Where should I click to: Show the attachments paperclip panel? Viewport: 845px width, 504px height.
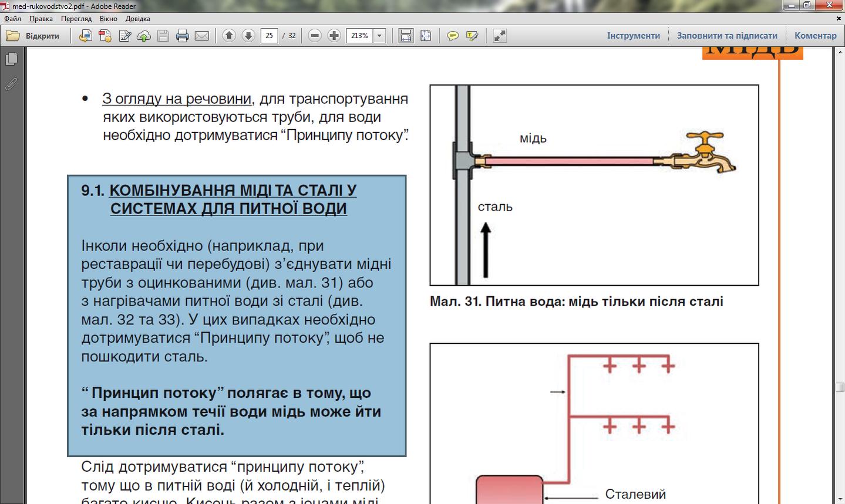11,84
